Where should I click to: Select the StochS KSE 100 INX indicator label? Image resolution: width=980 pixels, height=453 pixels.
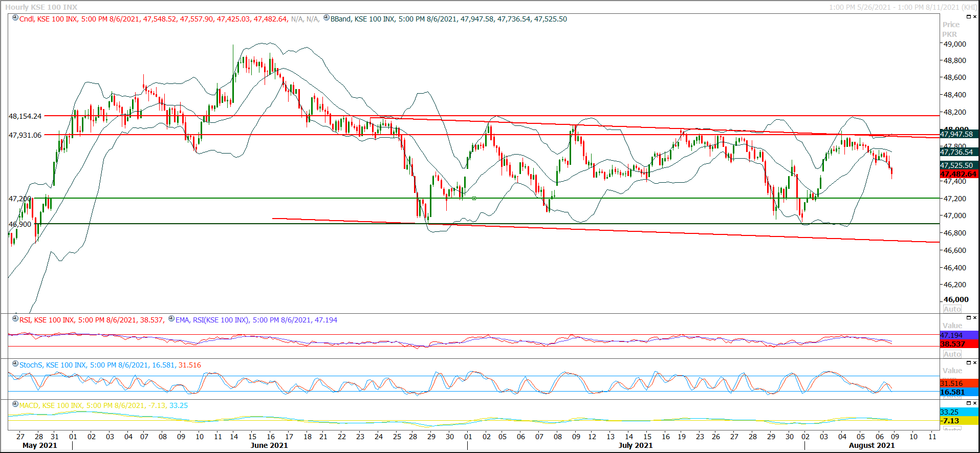pos(110,365)
